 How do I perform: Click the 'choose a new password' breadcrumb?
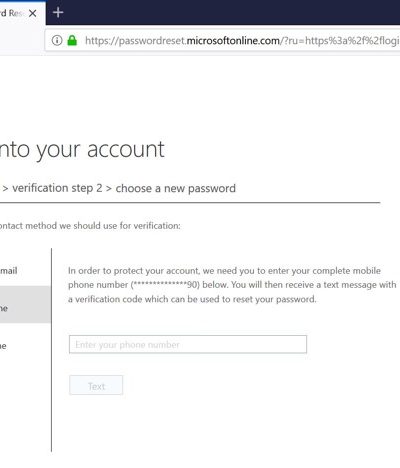point(176,189)
